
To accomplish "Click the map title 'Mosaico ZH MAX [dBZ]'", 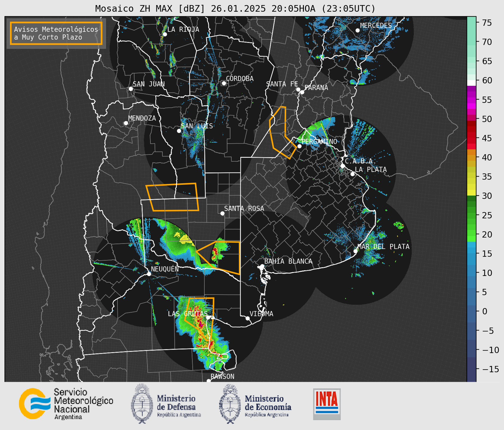I will 150,9.
